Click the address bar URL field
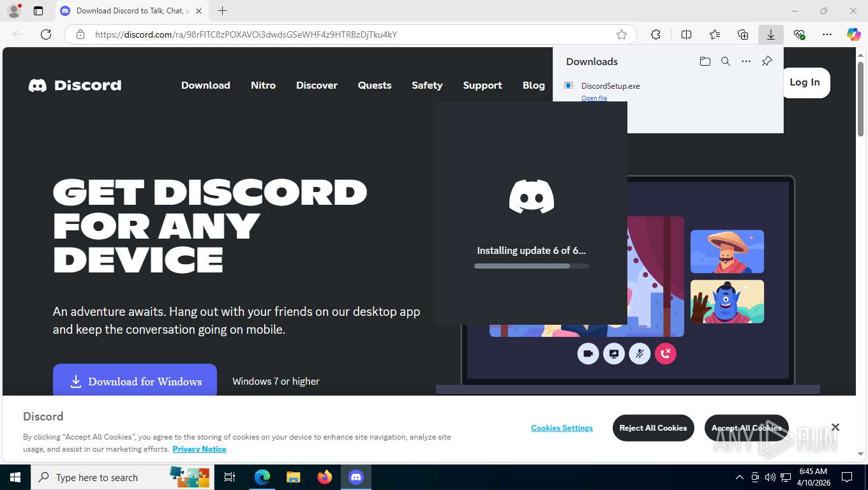Screen dimensions: 868x490 coord(351,34)
